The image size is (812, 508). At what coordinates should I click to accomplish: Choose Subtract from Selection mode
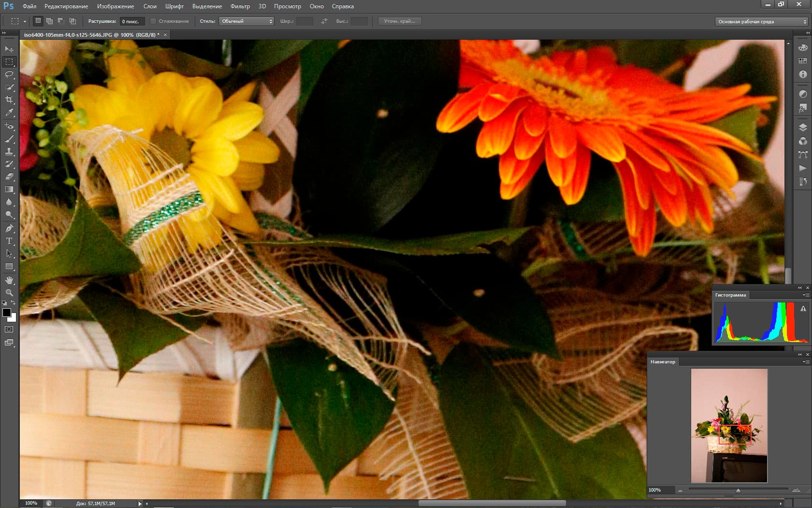(x=61, y=21)
